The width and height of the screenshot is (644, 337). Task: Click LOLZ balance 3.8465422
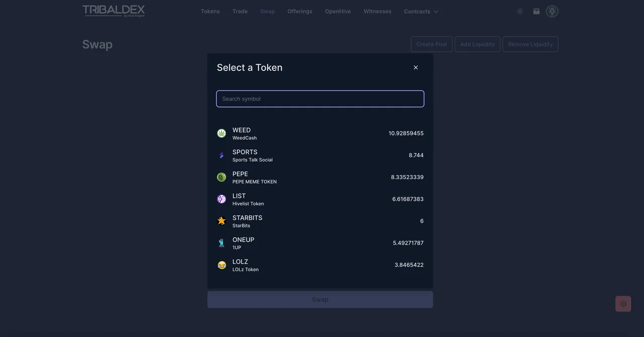pos(409,265)
